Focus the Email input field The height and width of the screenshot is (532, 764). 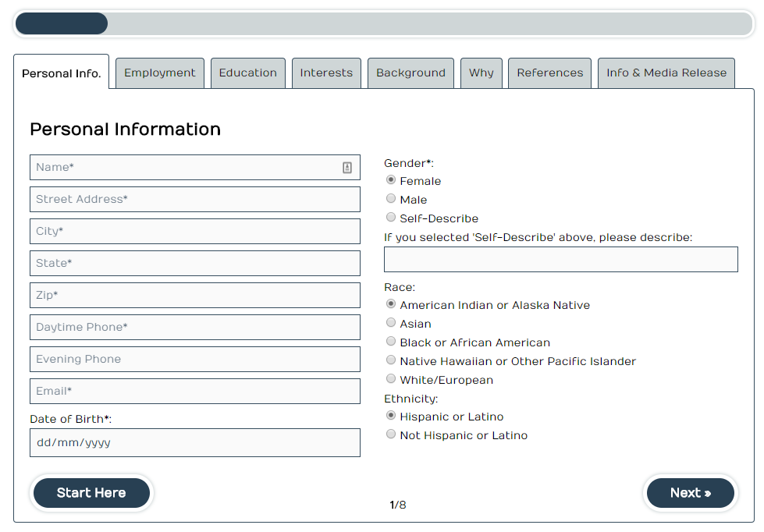pyautogui.click(x=195, y=392)
